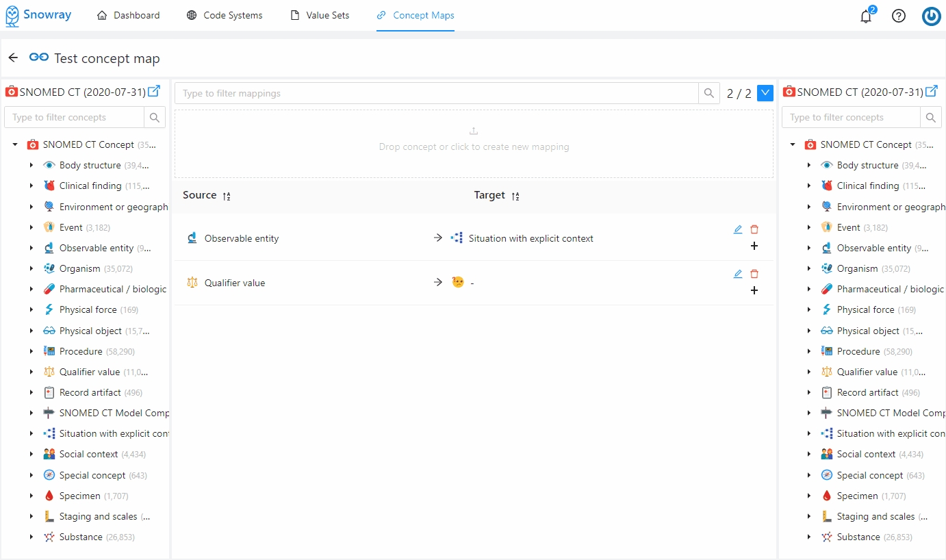Expand Body structure in the left tree
946x560 pixels.
pos(31,165)
